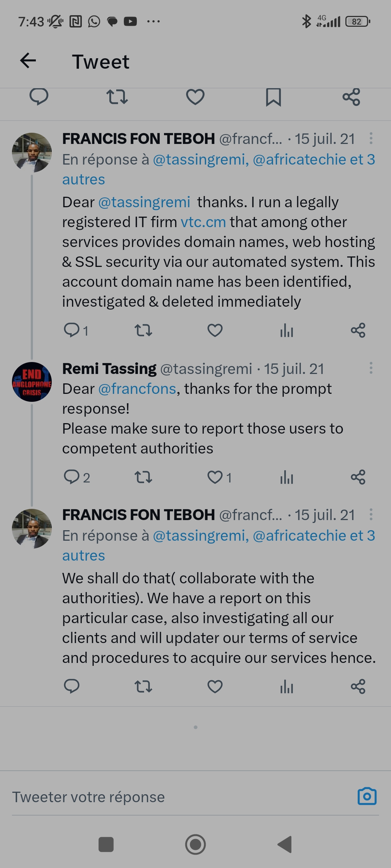Open more options on last Francis tweet
391x868 pixels.
tap(371, 514)
